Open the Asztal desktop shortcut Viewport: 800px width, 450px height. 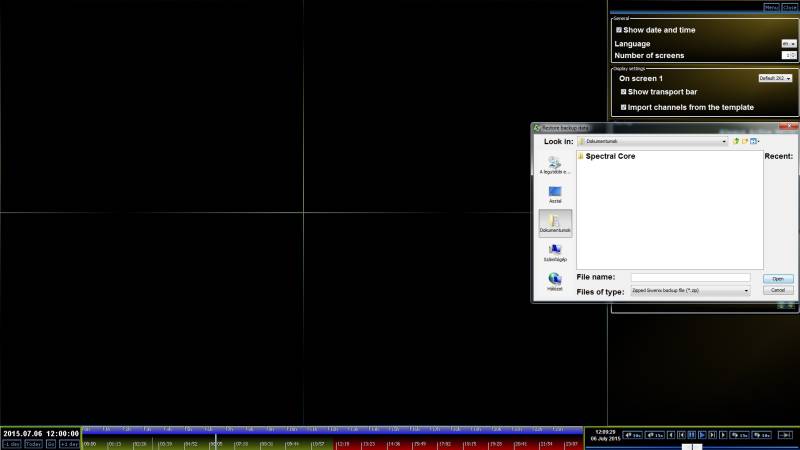(555, 193)
